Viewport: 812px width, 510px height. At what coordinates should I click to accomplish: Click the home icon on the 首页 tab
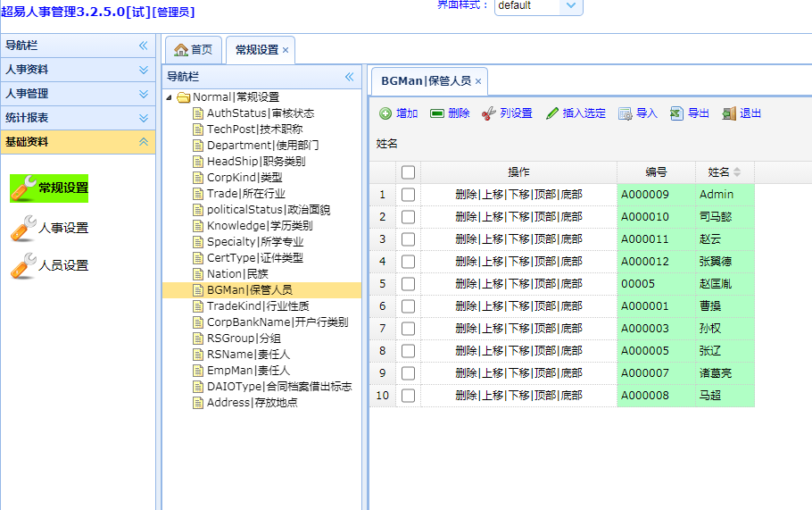coord(181,50)
